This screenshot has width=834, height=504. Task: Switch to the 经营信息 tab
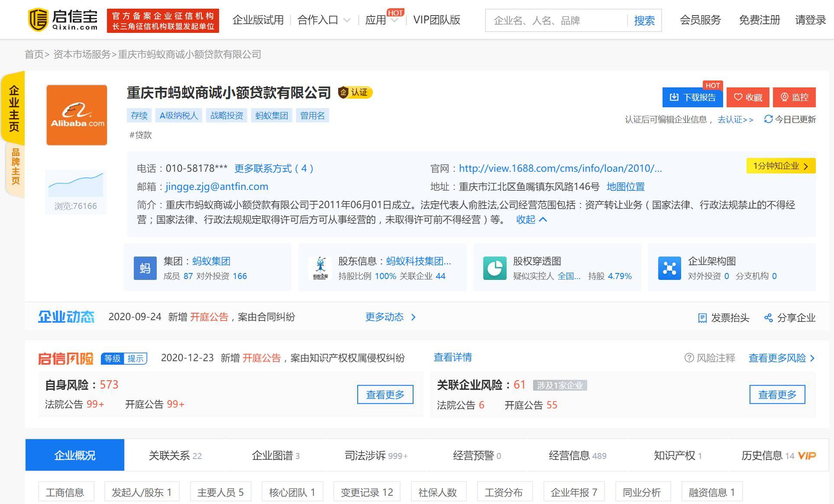[577, 455]
